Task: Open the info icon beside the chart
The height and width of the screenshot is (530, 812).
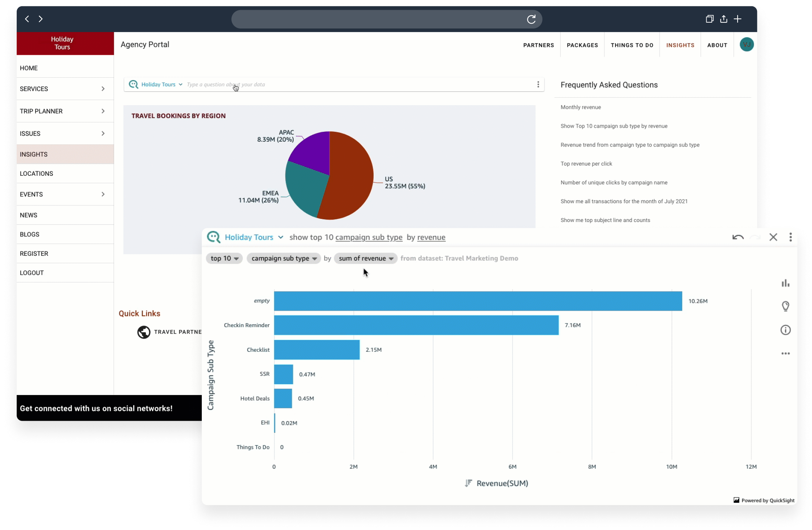Action: (786, 330)
